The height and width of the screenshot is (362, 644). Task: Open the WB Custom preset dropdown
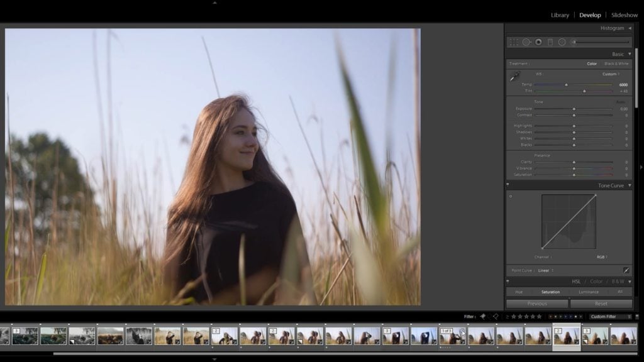(x=610, y=74)
